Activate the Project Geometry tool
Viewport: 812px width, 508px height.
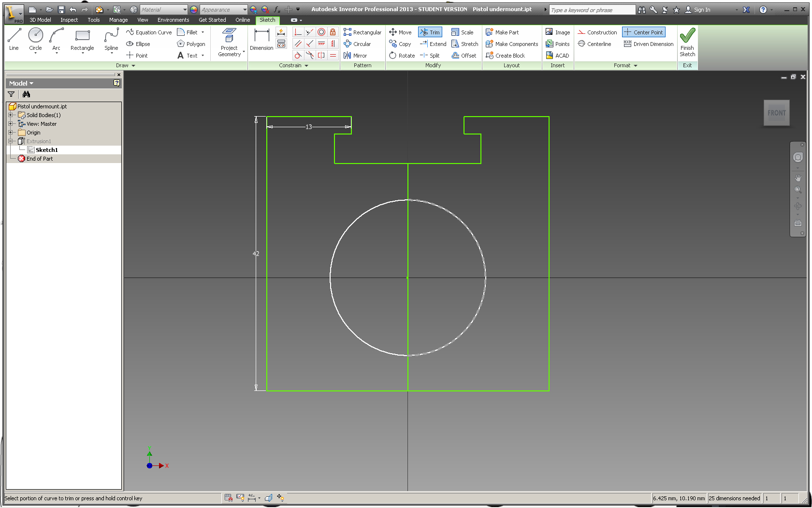[229, 43]
